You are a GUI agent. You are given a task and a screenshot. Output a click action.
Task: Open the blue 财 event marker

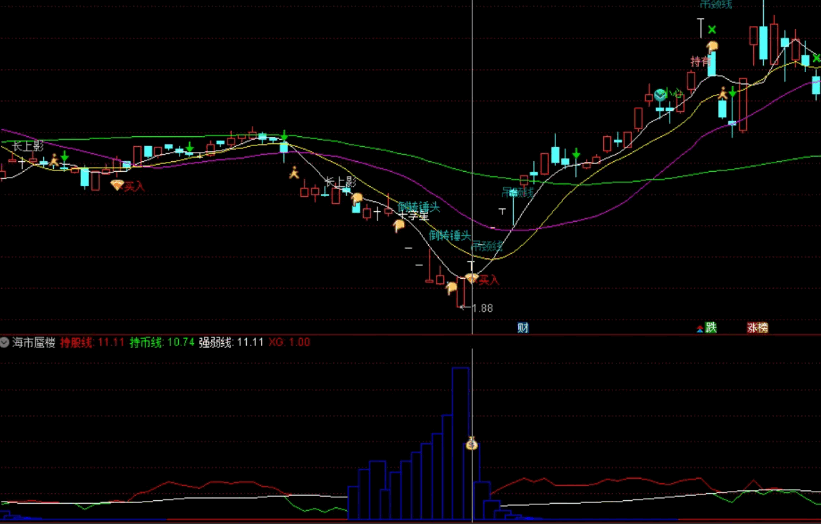(523, 328)
